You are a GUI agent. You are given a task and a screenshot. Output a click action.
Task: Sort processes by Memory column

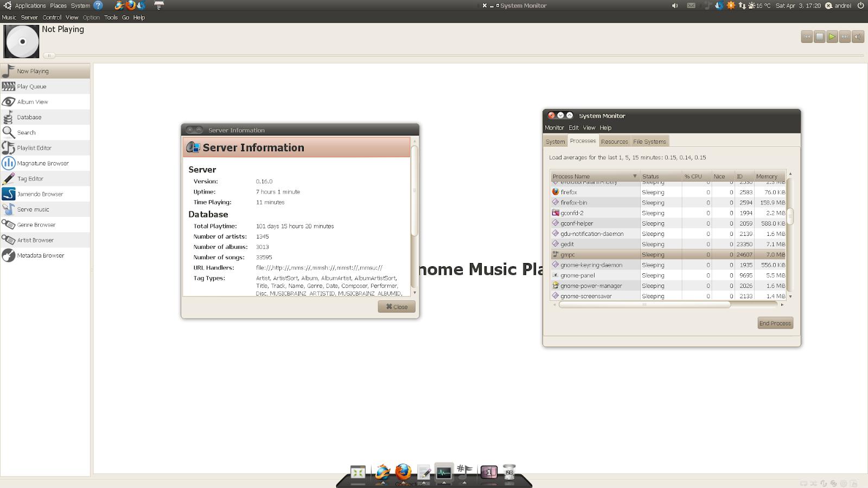click(770, 176)
